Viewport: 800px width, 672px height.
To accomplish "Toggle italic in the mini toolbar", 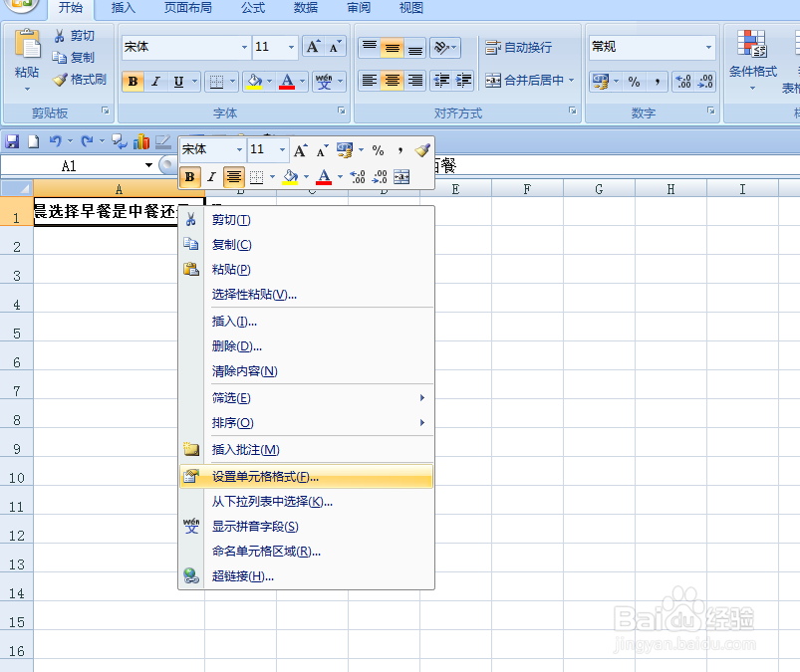I will (x=210, y=177).
